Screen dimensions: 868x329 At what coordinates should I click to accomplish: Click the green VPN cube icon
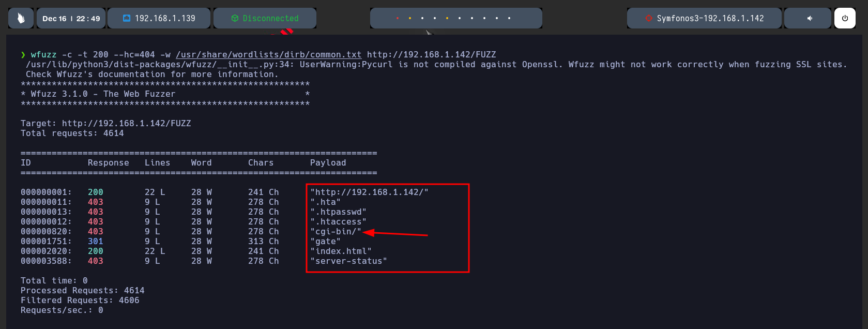[235, 18]
